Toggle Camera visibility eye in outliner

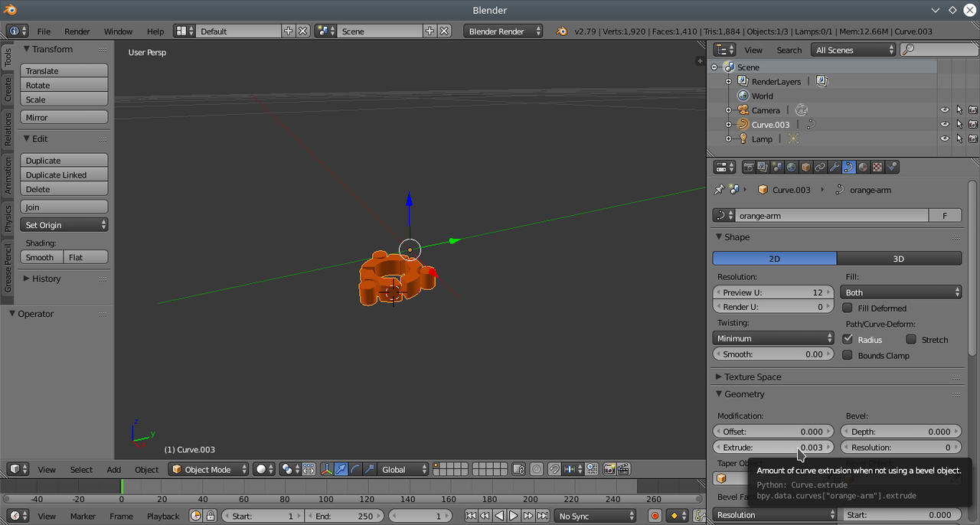tap(945, 110)
